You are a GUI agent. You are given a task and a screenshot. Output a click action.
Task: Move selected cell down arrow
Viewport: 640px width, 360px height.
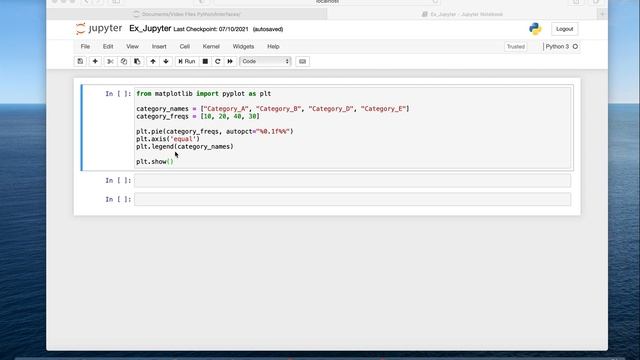166,61
